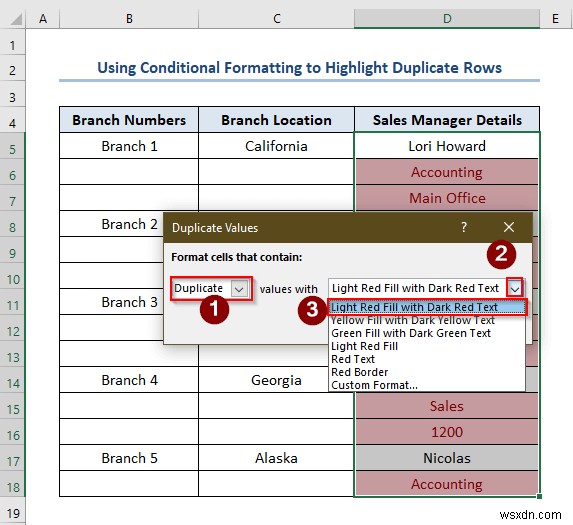Click the help question mark in Duplicate Values dialog

pyautogui.click(x=464, y=227)
